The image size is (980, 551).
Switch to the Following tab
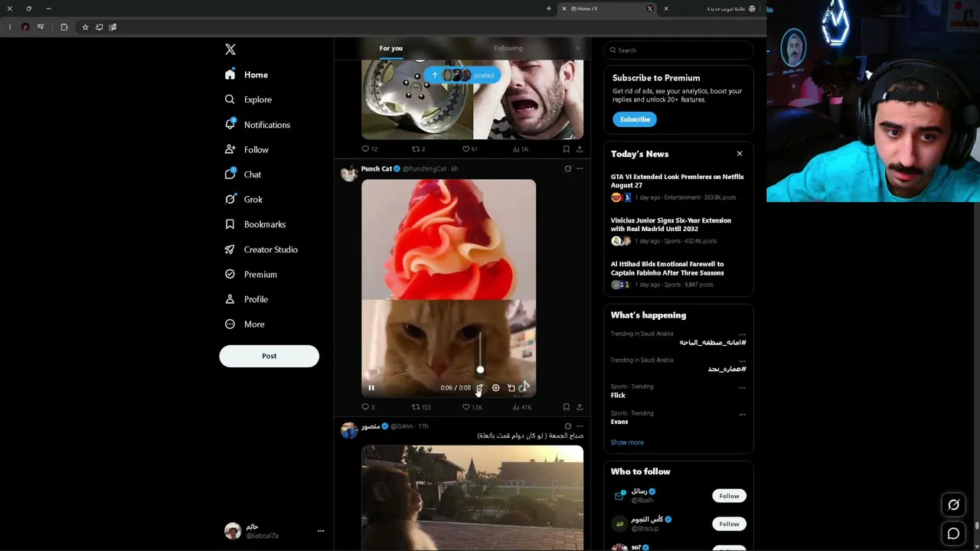click(508, 48)
